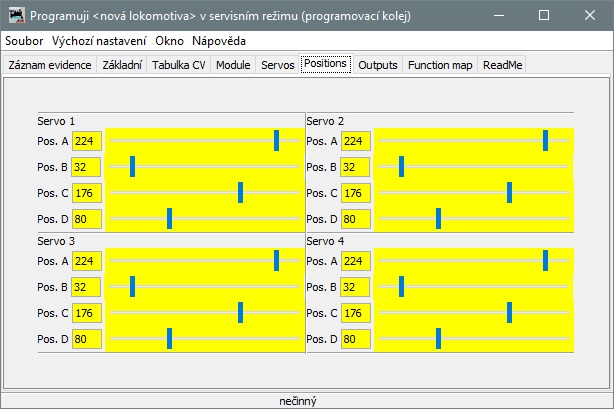Click Servo 2 Pos. B value field
This screenshot has height=409, width=614.
356,167
